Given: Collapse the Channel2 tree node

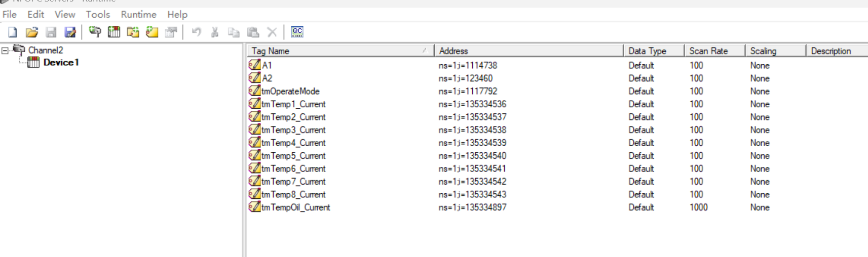Looking at the screenshot, I should click(x=5, y=50).
